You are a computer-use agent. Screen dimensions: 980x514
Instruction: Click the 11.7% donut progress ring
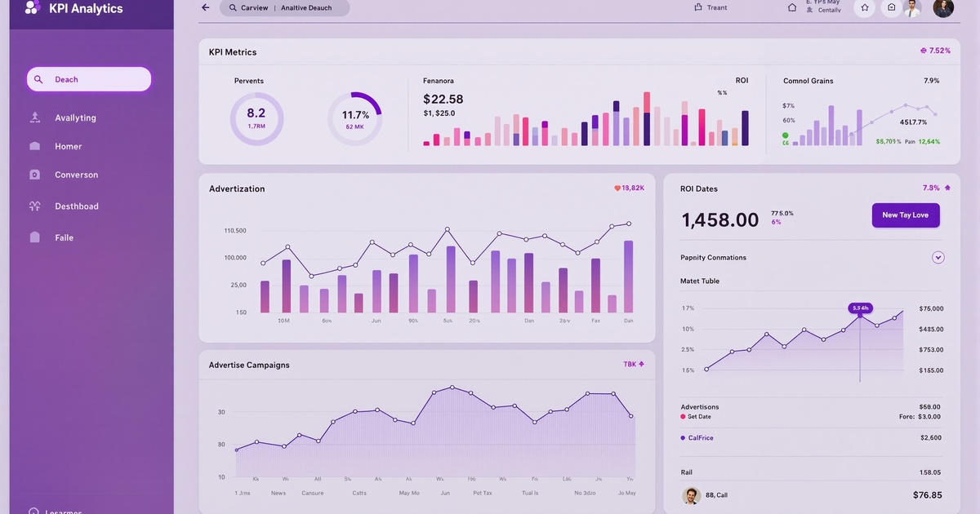coord(355,118)
